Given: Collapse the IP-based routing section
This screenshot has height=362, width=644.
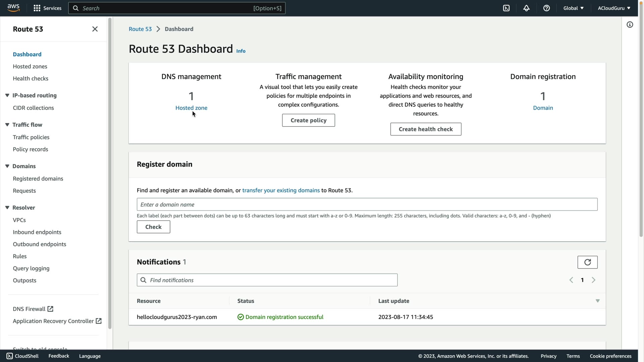Looking at the screenshot, I should tap(7, 96).
